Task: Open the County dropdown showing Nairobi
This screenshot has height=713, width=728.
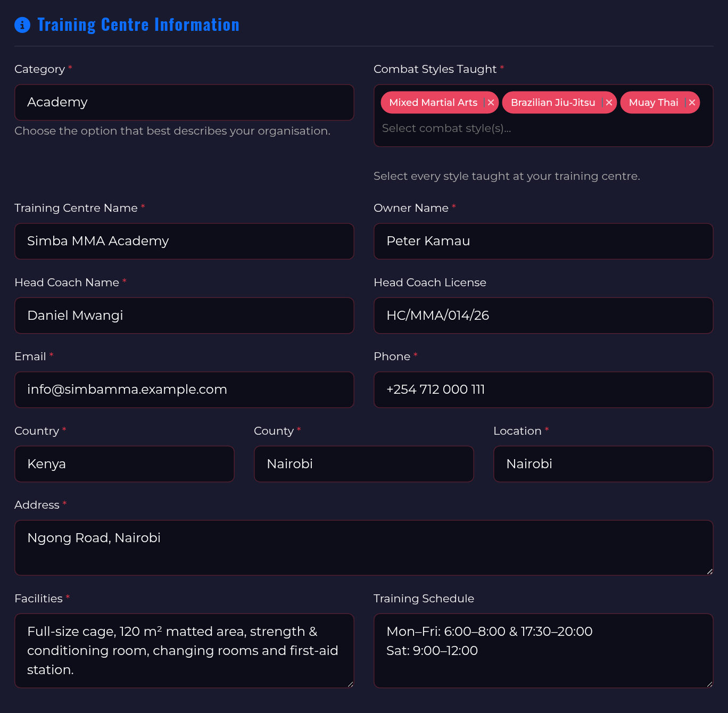Action: (364, 464)
